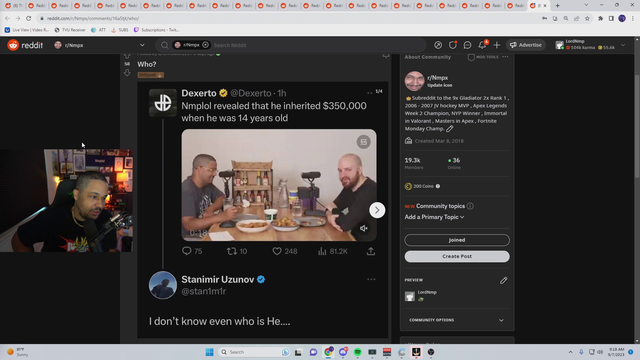Open Dexerto tweet more options dots
640x360 pixels.
coord(369,93)
